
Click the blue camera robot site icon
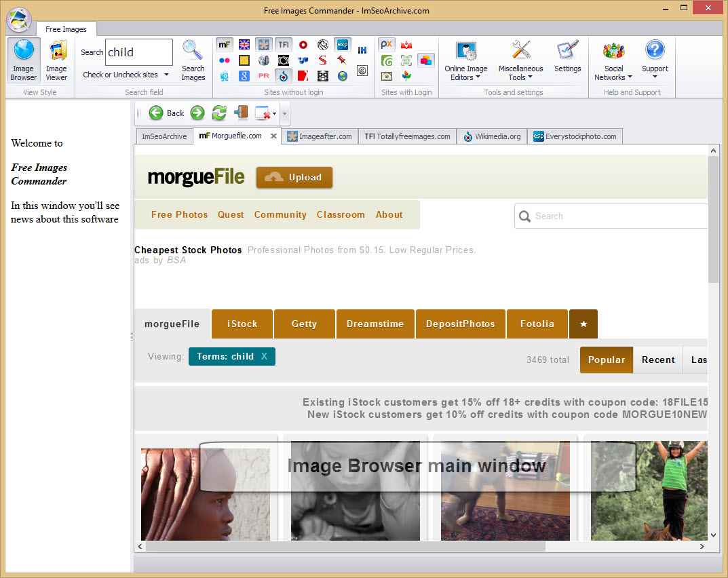225,76
